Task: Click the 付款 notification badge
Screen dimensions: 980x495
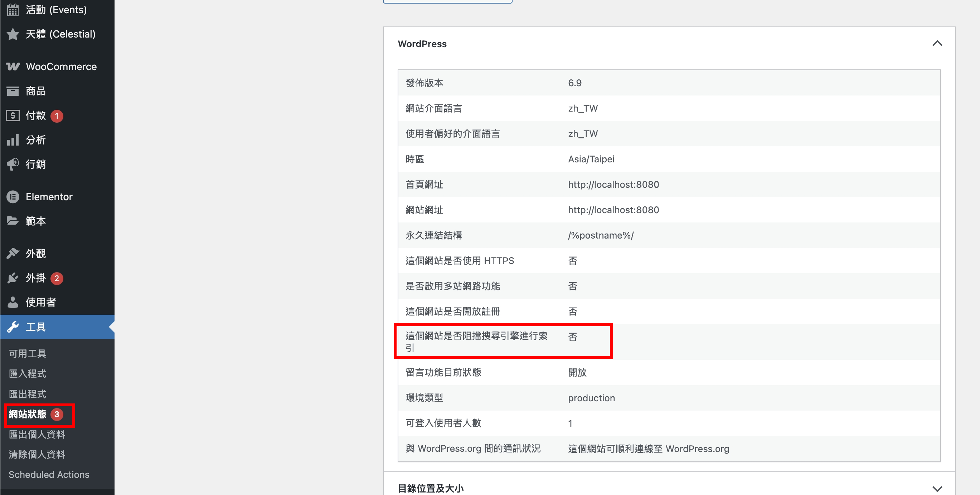Action: [x=57, y=116]
